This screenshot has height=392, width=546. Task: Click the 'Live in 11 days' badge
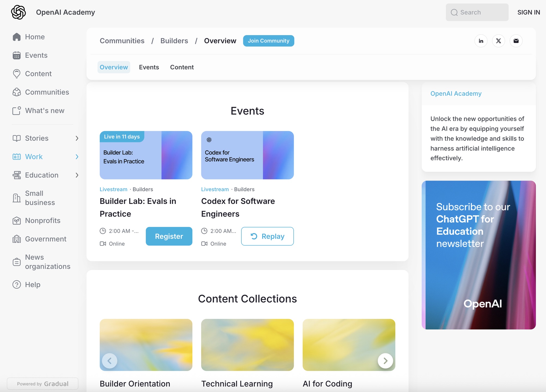click(122, 137)
